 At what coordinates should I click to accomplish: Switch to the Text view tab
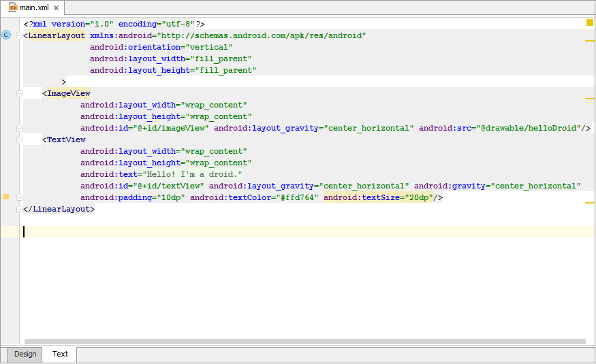(x=60, y=354)
